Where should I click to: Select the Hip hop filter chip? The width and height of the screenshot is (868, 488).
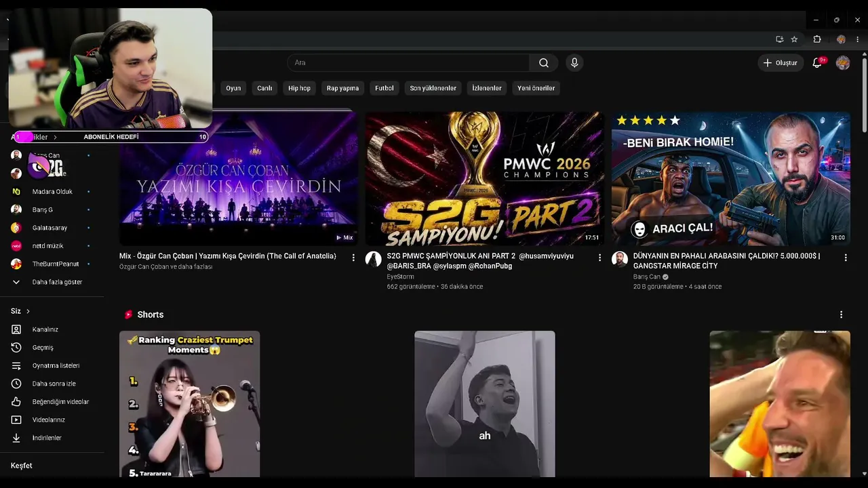(x=299, y=88)
